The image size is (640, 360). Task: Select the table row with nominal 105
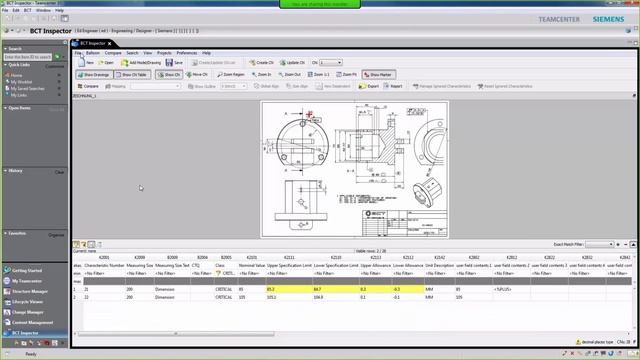click(353, 297)
